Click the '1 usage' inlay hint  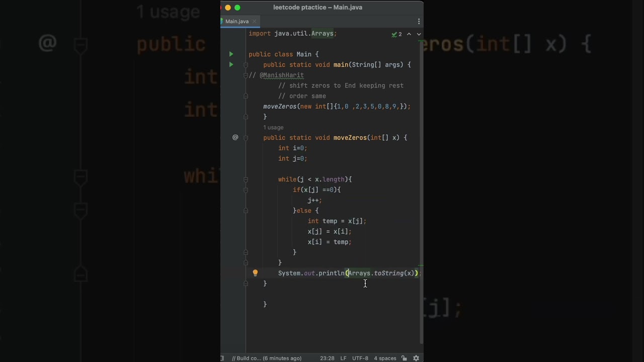(273, 127)
